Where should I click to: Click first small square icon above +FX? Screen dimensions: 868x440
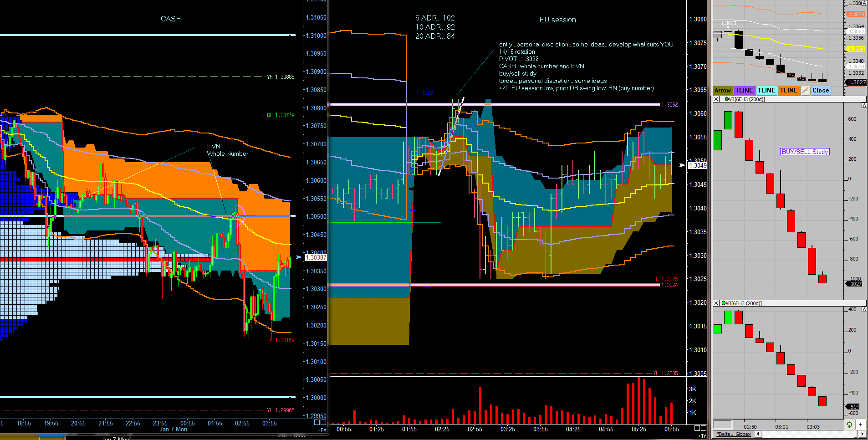317,422
